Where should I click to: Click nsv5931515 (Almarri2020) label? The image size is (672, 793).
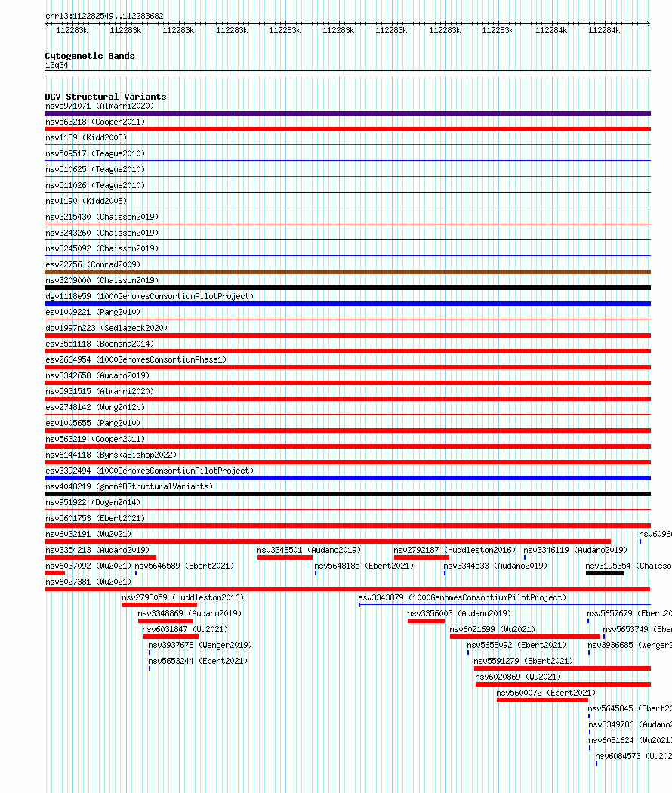click(100, 391)
